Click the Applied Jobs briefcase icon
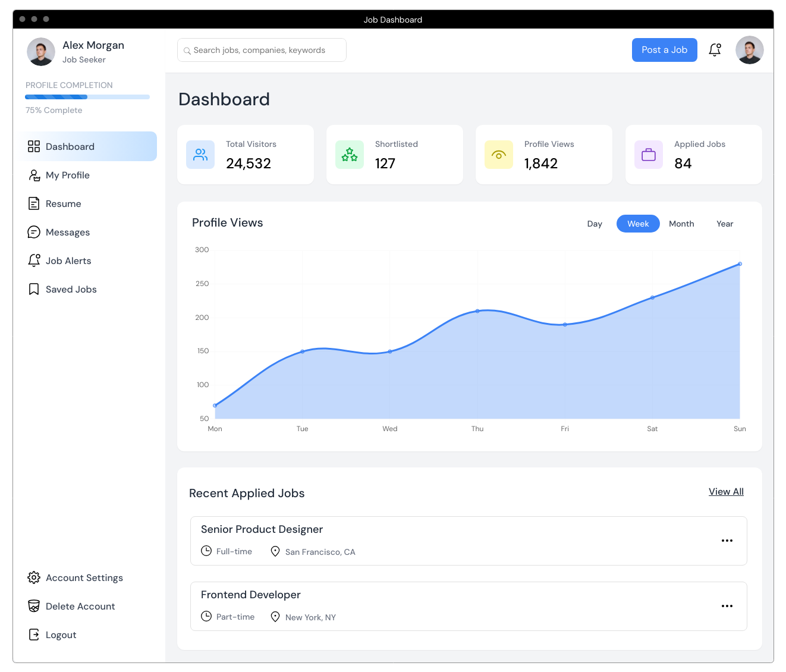This screenshot has height=672, width=786. click(649, 155)
